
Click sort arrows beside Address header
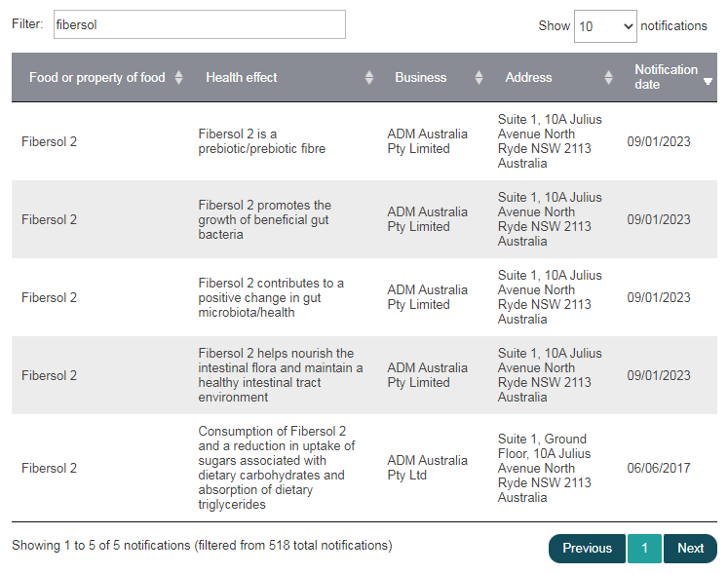[609, 78]
